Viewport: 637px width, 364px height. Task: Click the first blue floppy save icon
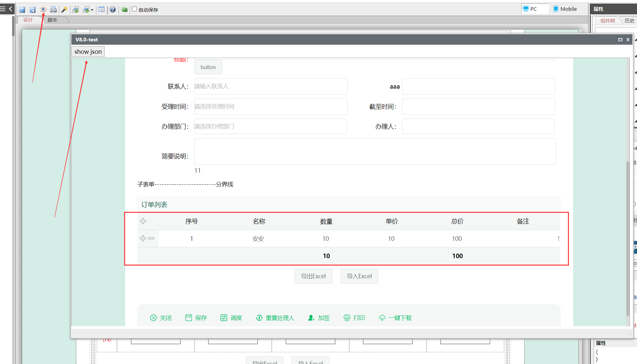tap(22, 10)
